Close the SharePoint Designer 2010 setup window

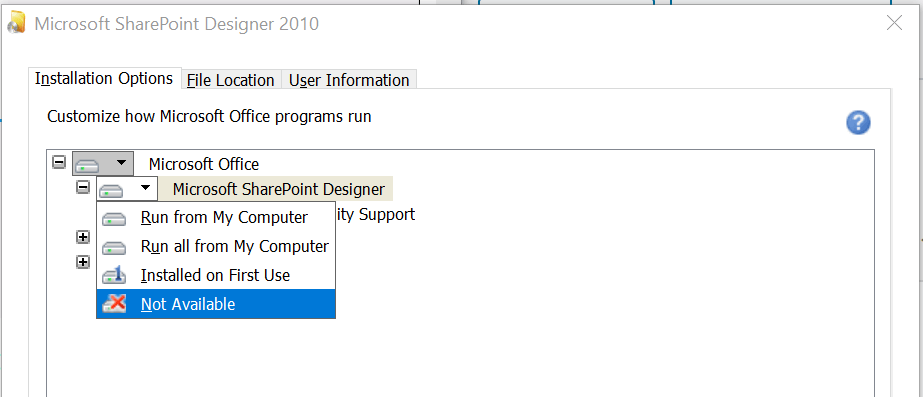(x=894, y=23)
